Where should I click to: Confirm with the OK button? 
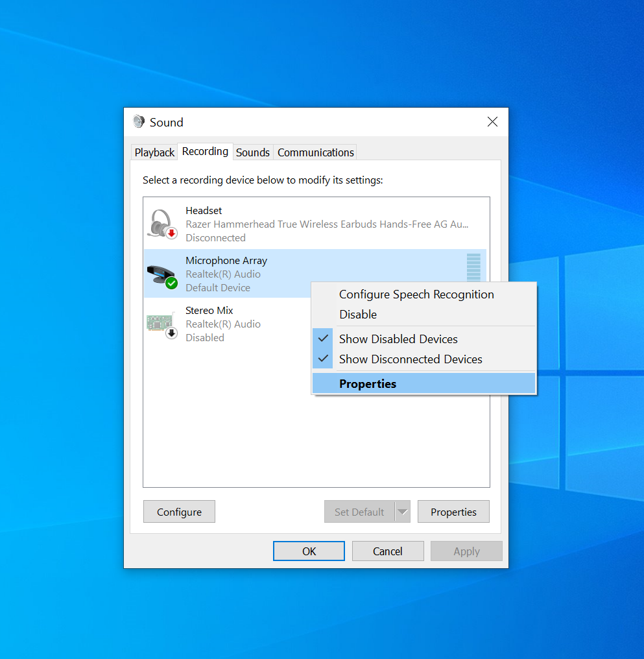[x=309, y=551]
